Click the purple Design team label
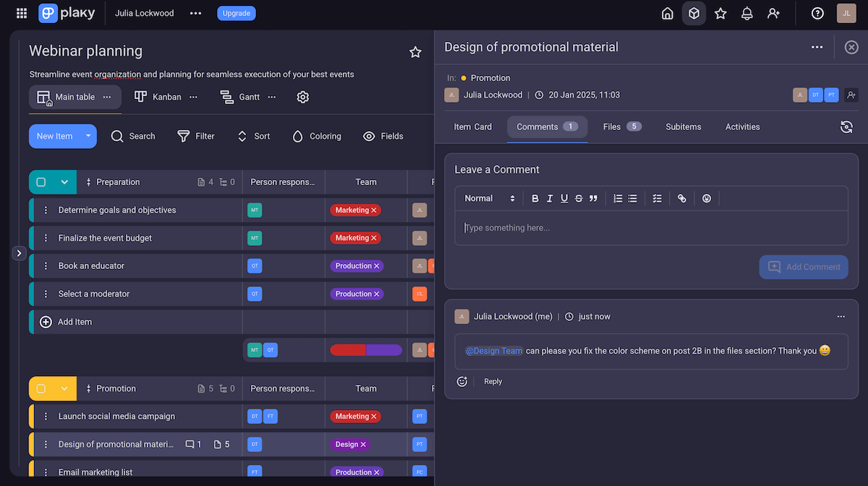The height and width of the screenshot is (486, 868). 350,444
